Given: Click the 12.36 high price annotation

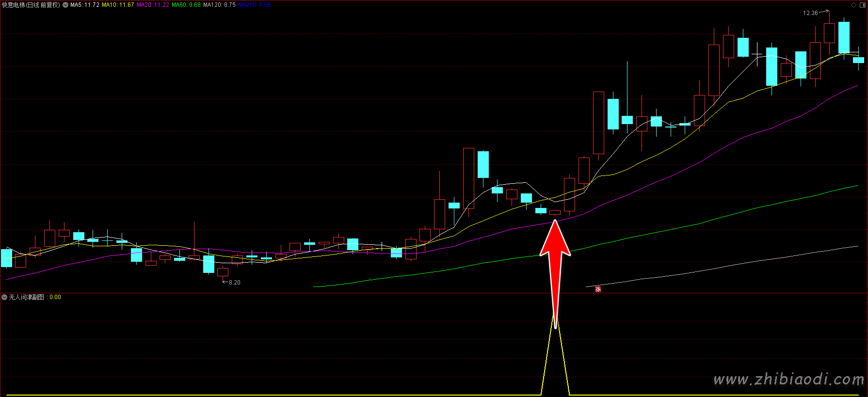Looking at the screenshot, I should pyautogui.click(x=810, y=13).
